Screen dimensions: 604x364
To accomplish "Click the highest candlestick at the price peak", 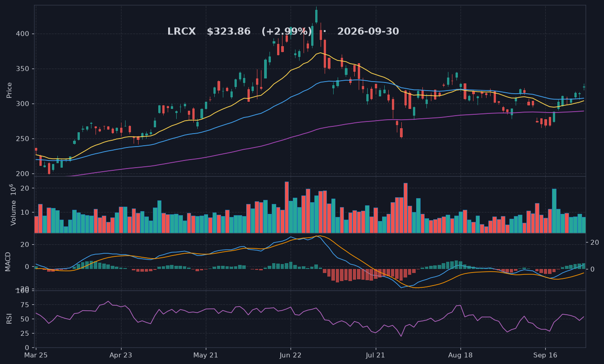I will 316,15.
